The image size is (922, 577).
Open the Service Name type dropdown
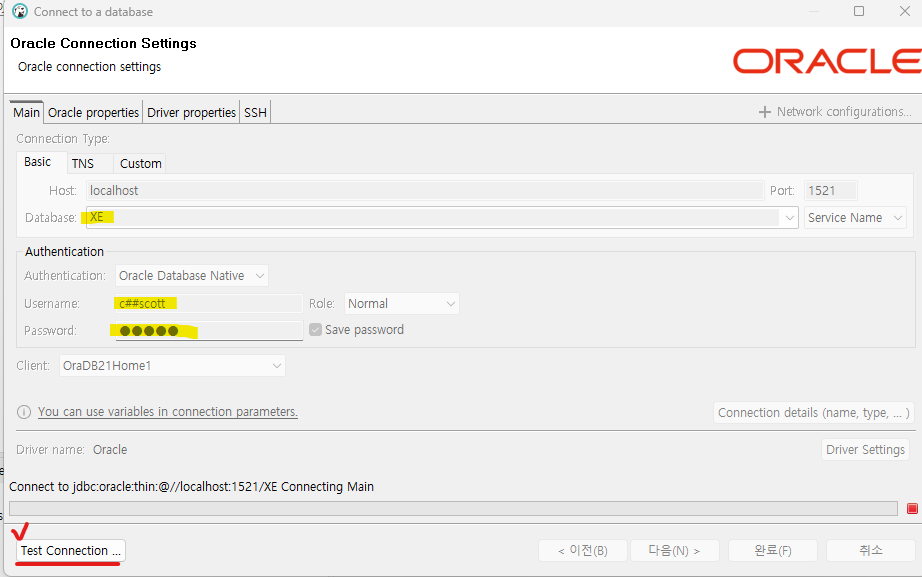pyautogui.click(x=855, y=218)
